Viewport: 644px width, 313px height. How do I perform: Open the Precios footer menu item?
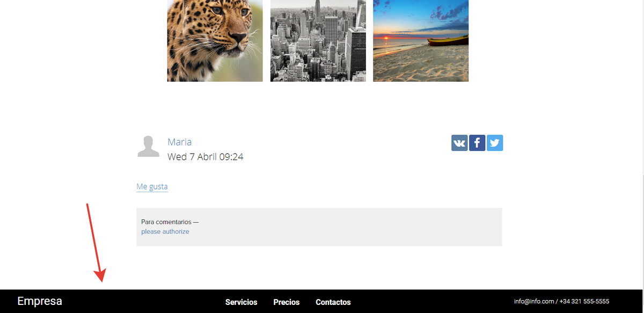pos(287,302)
